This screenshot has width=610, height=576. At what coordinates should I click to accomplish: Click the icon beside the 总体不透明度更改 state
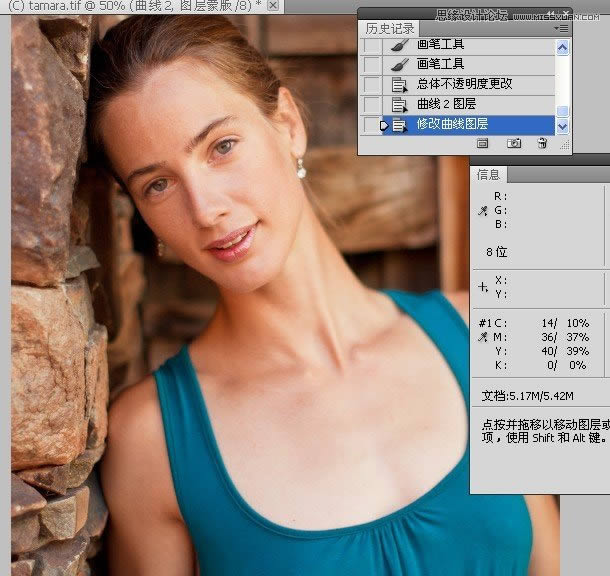pyautogui.click(x=399, y=85)
